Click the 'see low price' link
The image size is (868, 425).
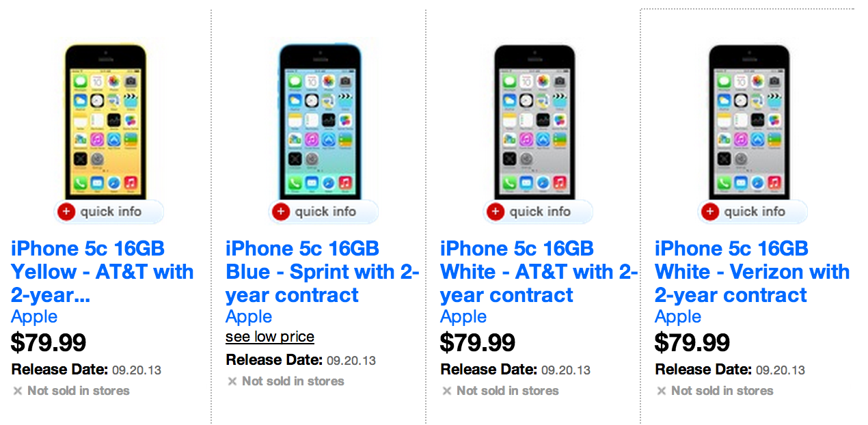(270, 337)
